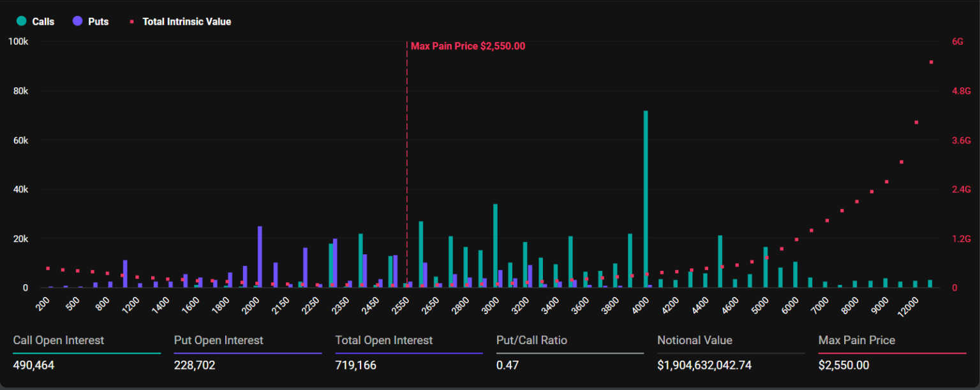980x390 pixels.
Task: Open the Total Open Interest stat
Action: pos(383,340)
